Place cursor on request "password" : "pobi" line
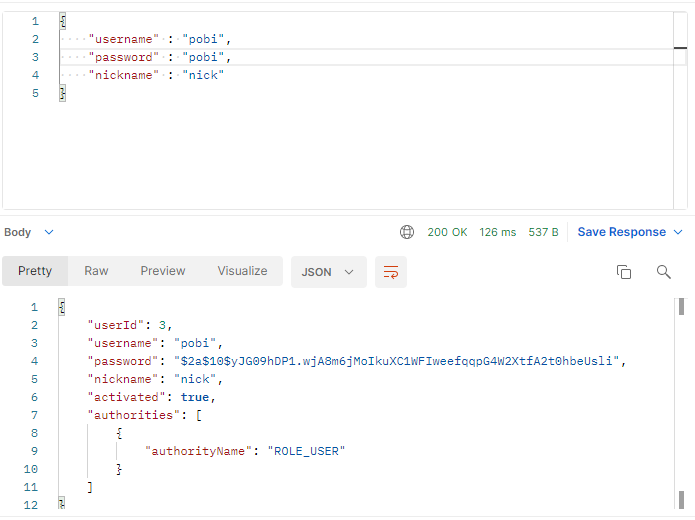Screen dimensions: 695x520 click(160, 57)
